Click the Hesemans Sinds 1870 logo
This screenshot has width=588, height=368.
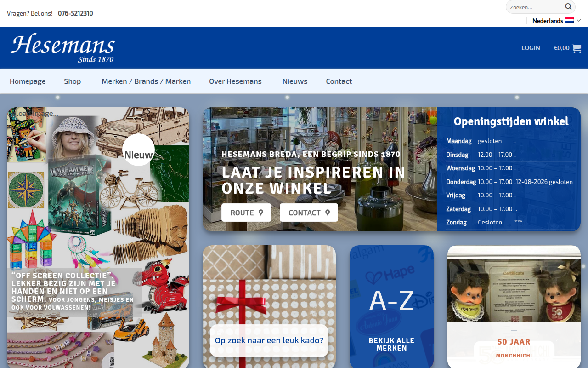(x=62, y=47)
